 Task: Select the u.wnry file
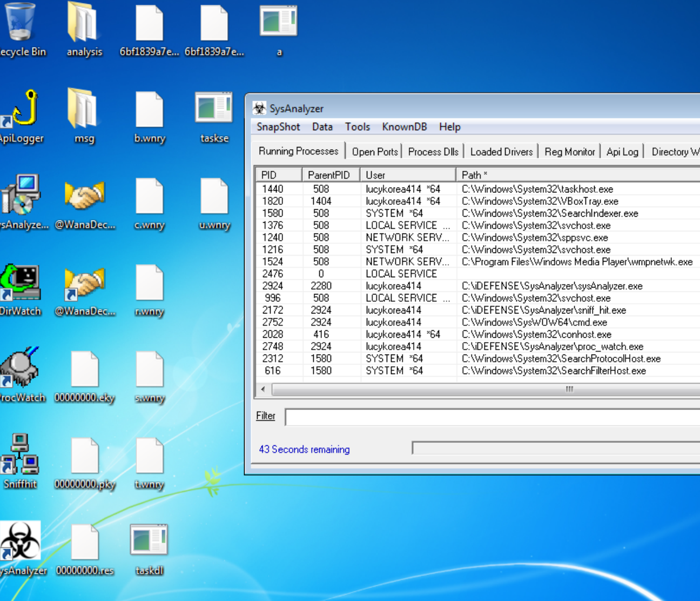pyautogui.click(x=214, y=204)
